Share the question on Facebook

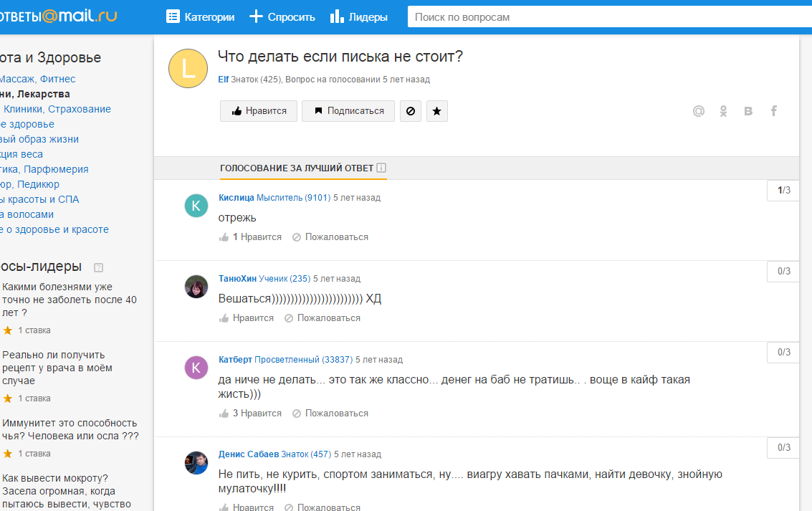tap(774, 111)
